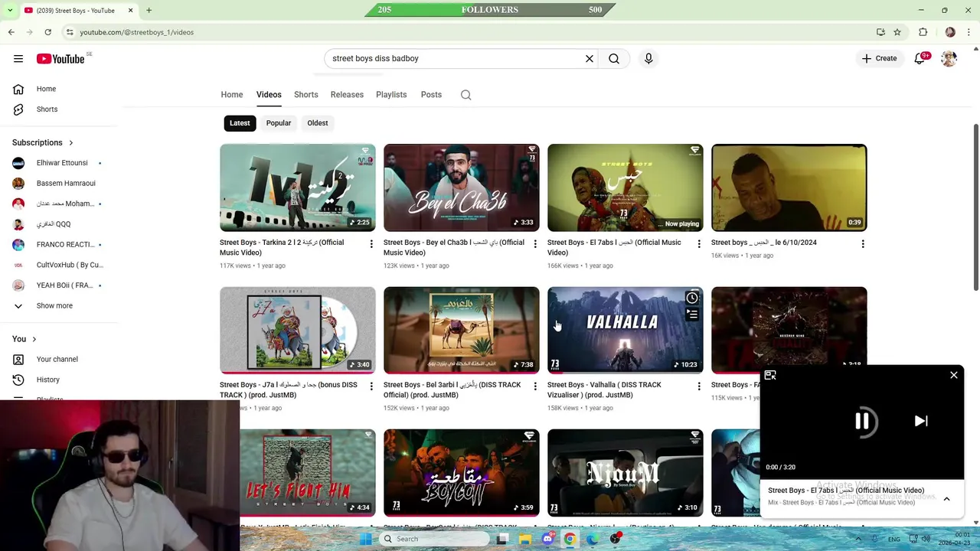Viewport: 980px width, 551px height.
Task: Open the YouTube guide hamburger menu
Action: point(18,58)
